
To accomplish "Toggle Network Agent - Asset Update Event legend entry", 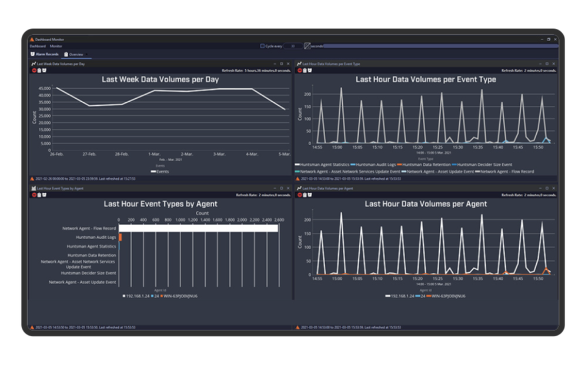I will (437, 172).
